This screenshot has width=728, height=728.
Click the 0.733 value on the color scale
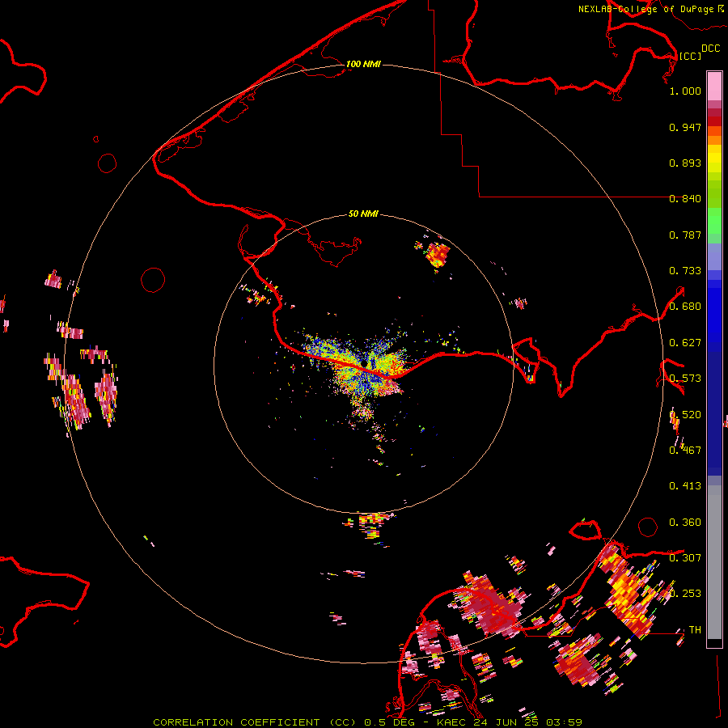click(685, 271)
